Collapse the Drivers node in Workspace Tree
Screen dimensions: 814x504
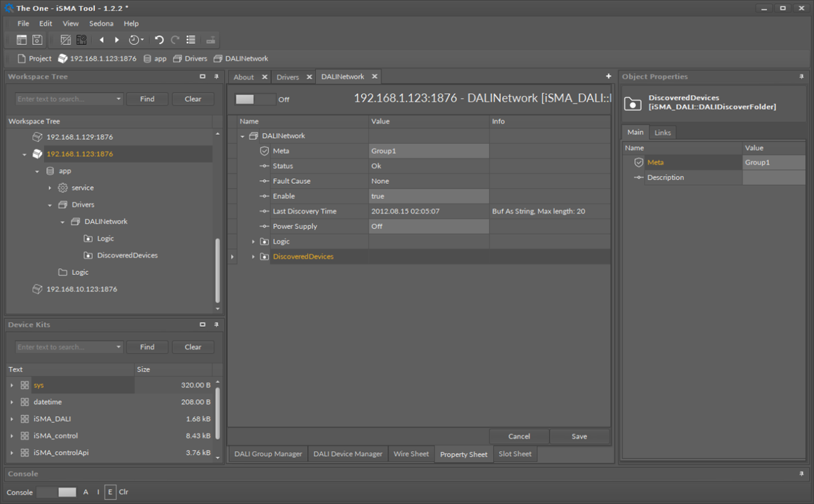50,205
